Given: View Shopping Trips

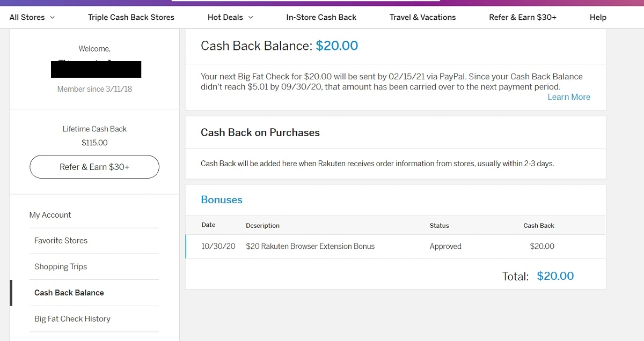Looking at the screenshot, I should [x=61, y=266].
